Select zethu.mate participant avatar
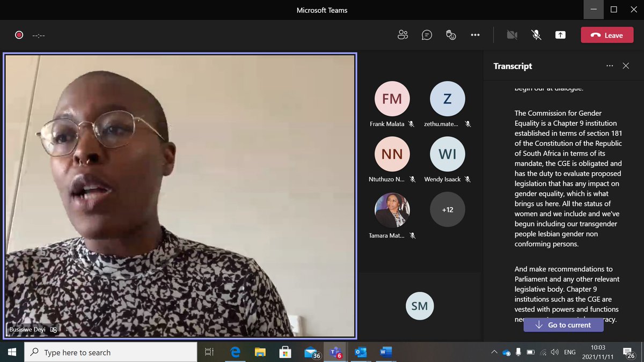 point(448,99)
